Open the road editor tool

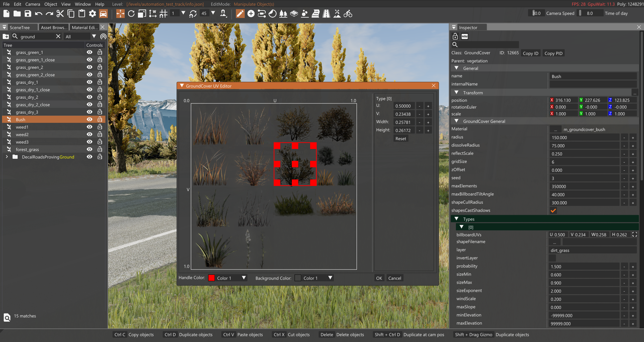[x=326, y=14]
